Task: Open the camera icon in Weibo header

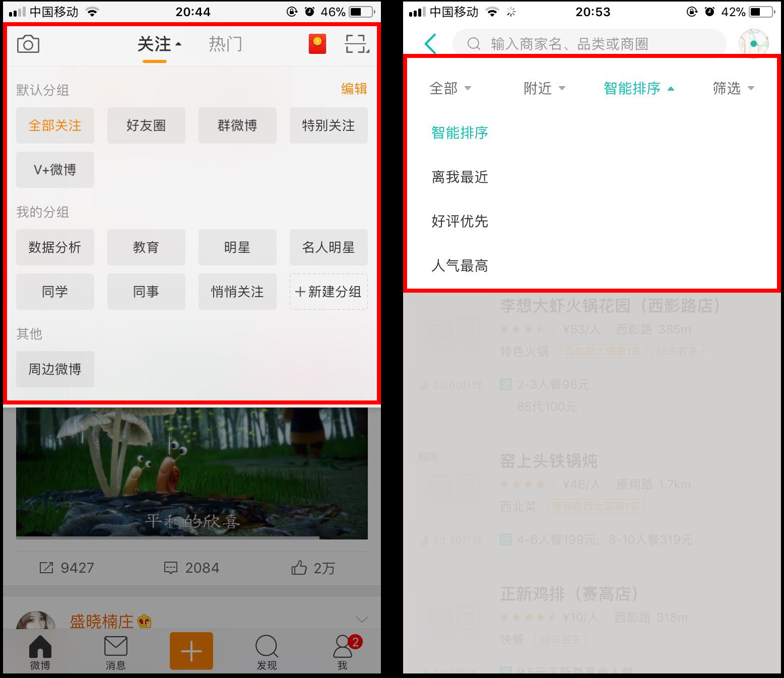Action: tap(28, 44)
